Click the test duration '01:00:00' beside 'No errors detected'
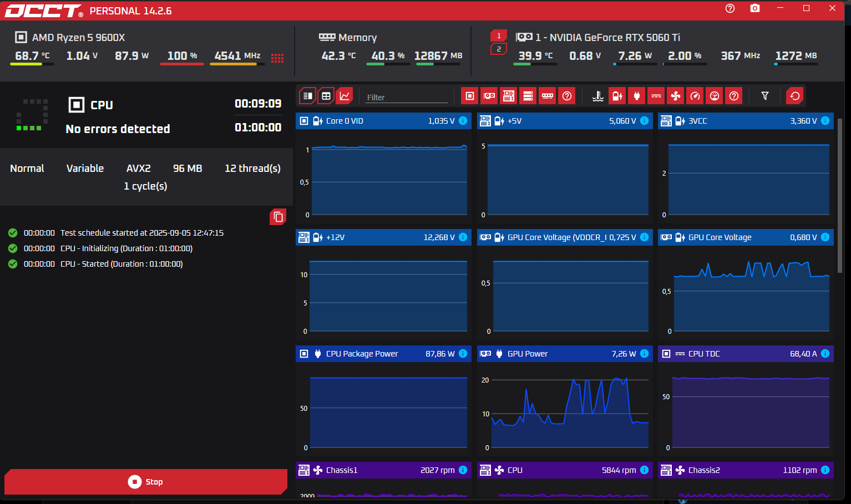Screen dimensions: 851x504 tap(258, 127)
